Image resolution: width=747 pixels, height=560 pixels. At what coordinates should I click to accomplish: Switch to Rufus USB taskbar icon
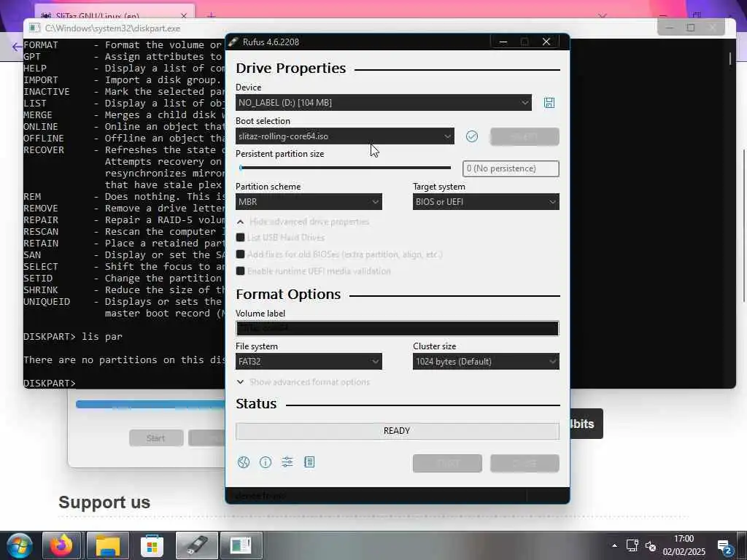(197, 545)
